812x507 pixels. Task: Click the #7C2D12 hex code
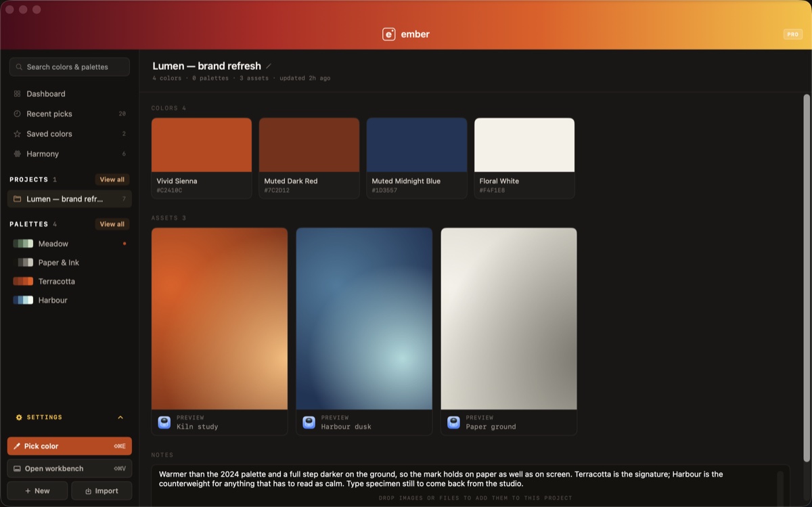point(277,191)
